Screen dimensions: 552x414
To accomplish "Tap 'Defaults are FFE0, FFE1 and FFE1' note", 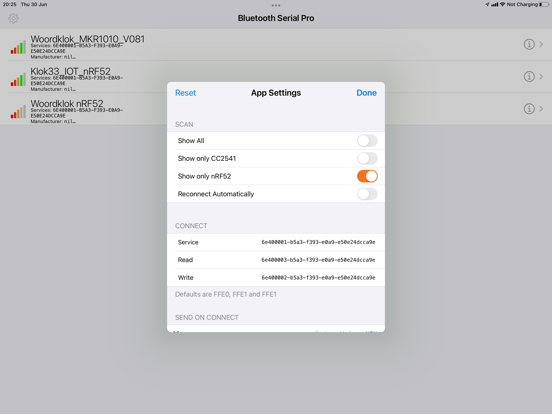I will point(226,294).
